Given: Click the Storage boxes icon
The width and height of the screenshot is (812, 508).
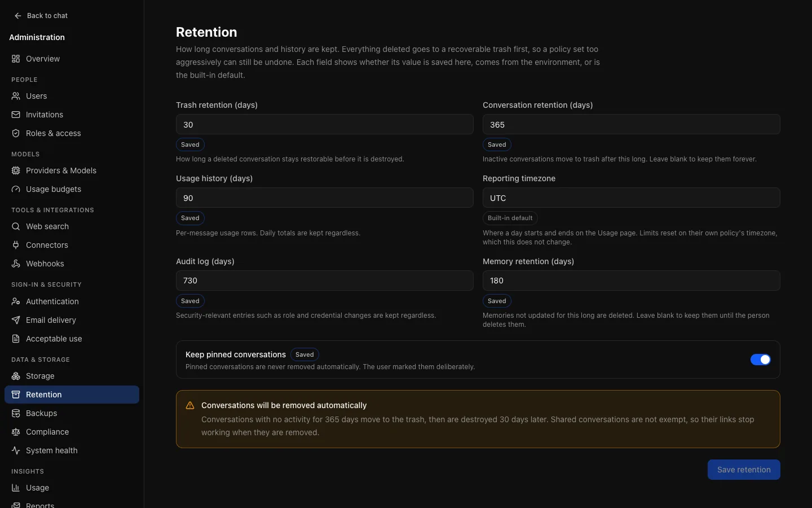Looking at the screenshot, I should pyautogui.click(x=16, y=376).
